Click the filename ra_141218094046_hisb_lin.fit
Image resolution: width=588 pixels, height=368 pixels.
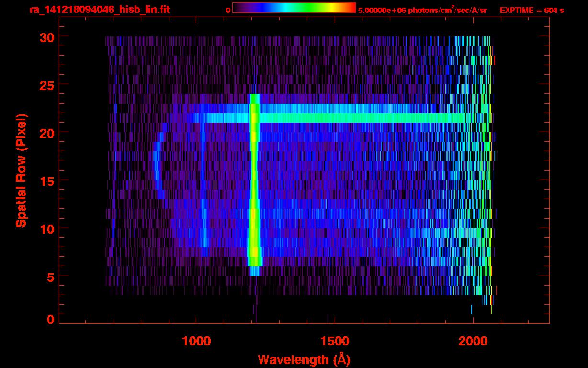pos(99,10)
